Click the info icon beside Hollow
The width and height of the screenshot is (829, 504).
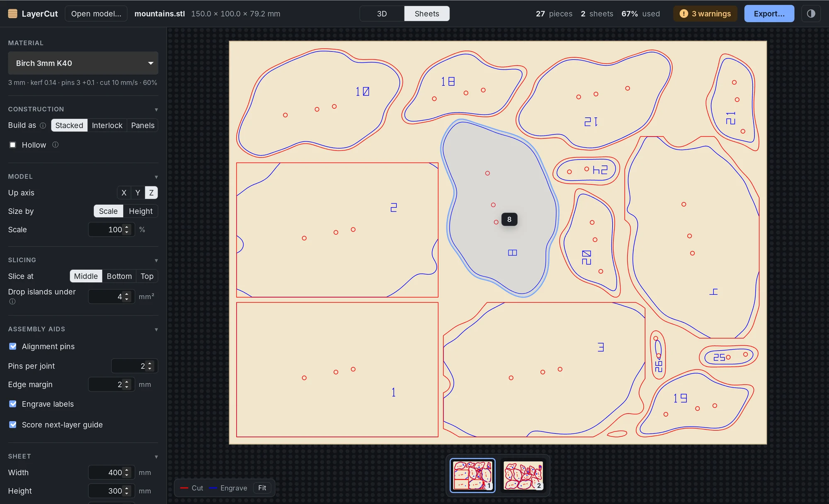coord(55,145)
